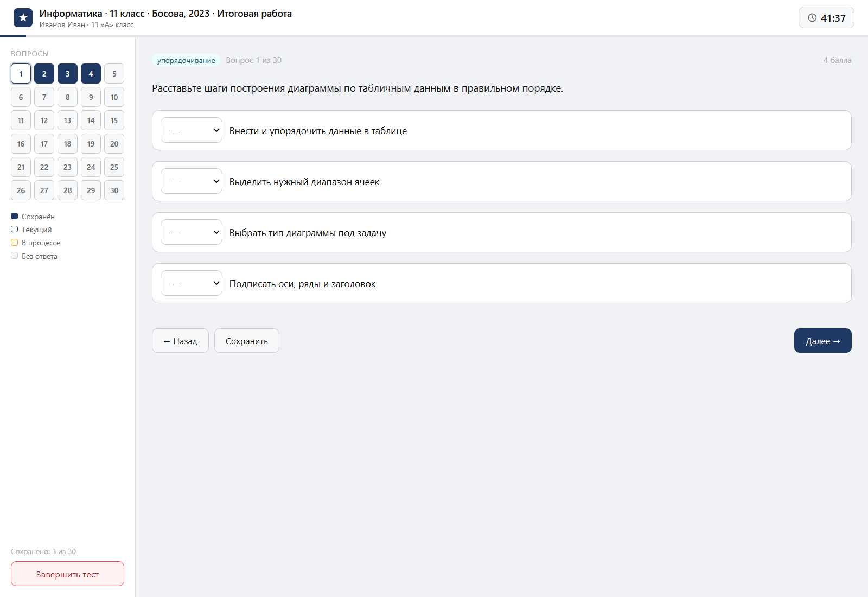Viewport: 868px width, 597px height.
Task: Click the 'ВОПРОСЫ' sidebar heading
Action: (x=30, y=54)
